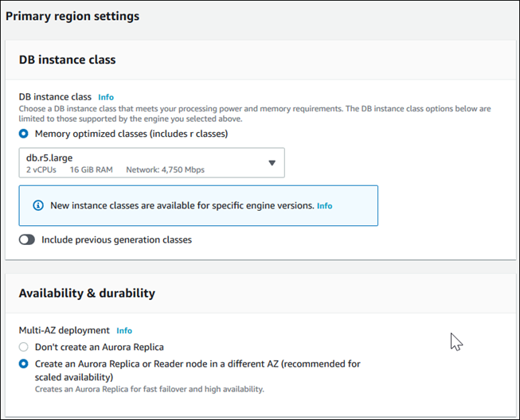
Task: Open the db.r5.large instance class dropdown
Action: click(151, 162)
